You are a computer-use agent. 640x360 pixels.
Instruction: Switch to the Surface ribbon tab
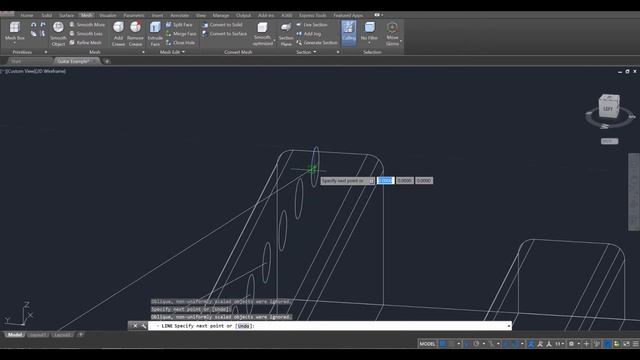pos(67,16)
